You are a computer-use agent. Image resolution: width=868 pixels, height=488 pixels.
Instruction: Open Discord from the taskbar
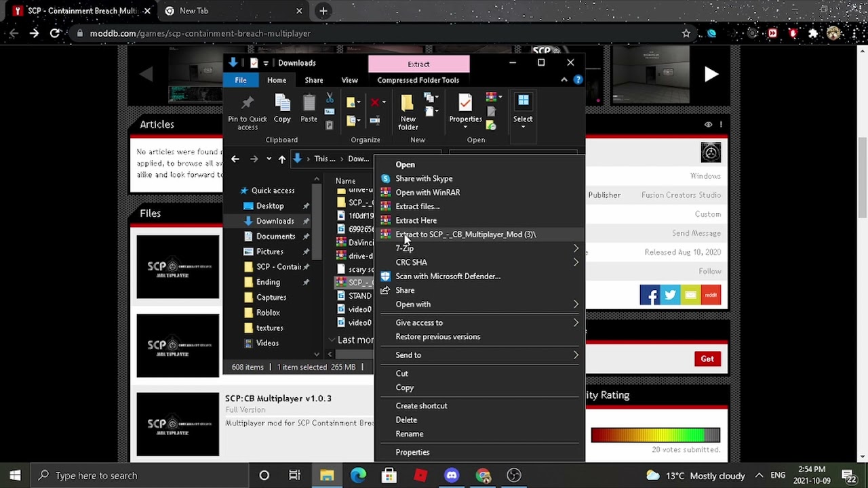click(x=452, y=475)
